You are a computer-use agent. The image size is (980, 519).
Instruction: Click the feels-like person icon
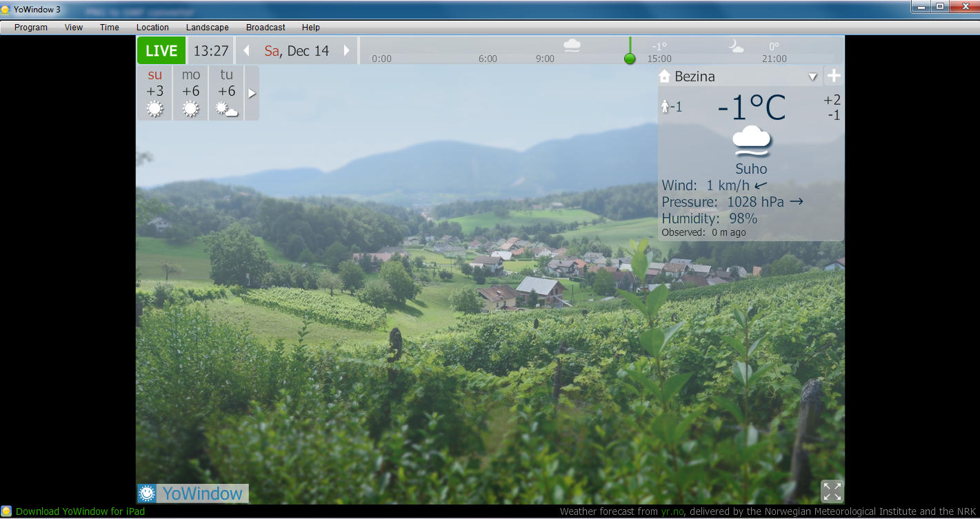[x=666, y=106]
